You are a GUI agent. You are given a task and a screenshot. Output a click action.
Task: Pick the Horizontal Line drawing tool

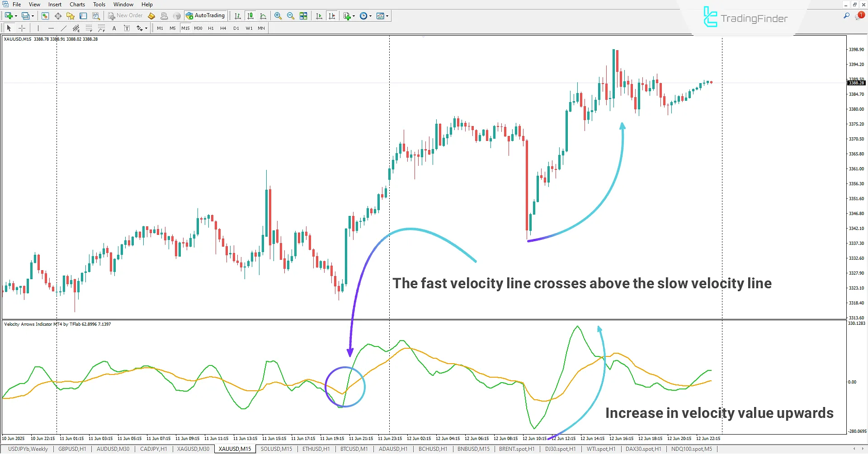click(51, 28)
